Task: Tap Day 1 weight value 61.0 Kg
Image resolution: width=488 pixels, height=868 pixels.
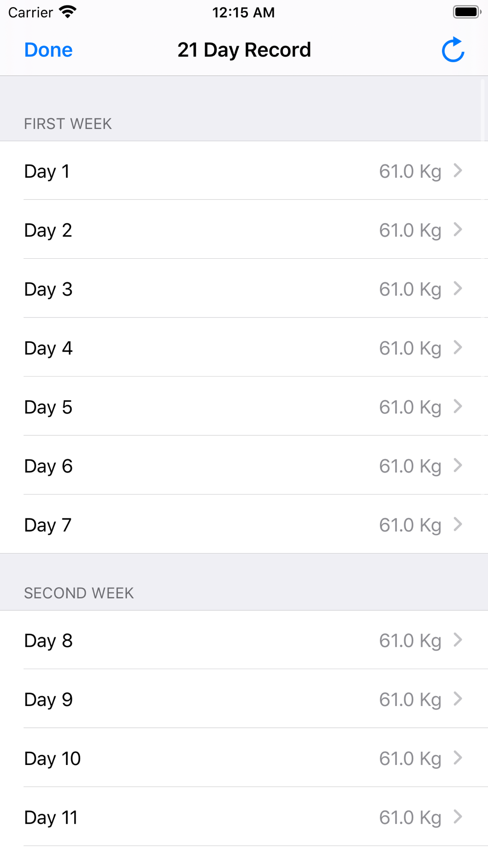Action: point(410,171)
